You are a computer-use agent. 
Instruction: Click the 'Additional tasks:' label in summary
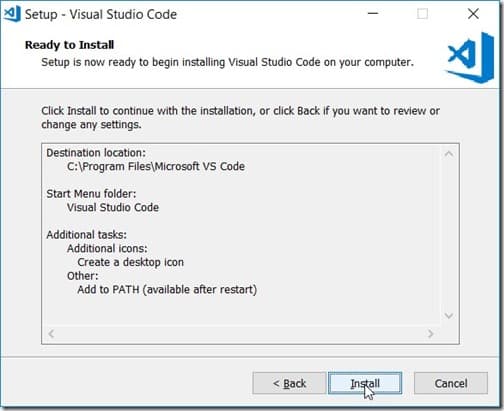(86, 235)
